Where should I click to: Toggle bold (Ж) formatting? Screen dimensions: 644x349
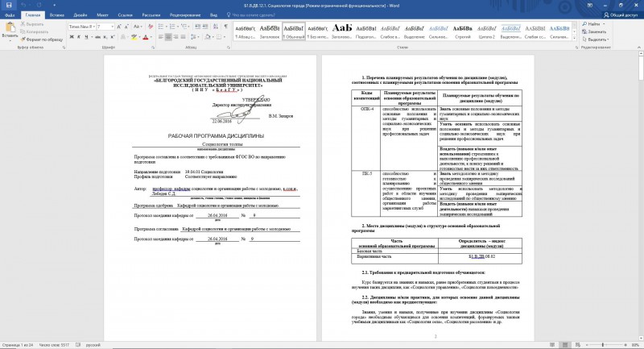coord(72,37)
